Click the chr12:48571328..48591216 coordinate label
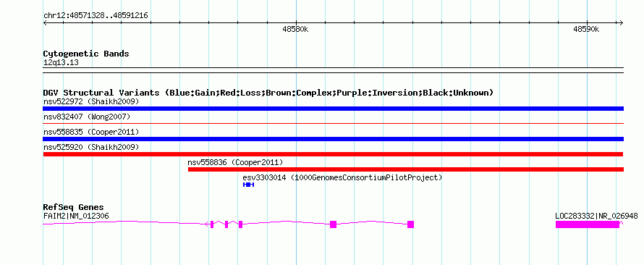 click(96, 16)
